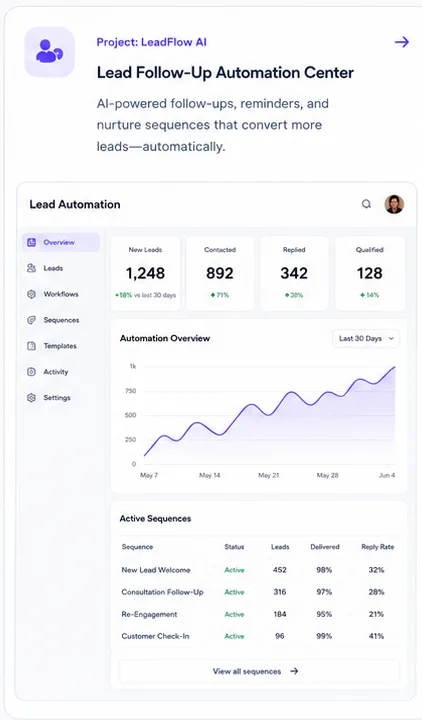Click the arrow in View all sequences
Image resolution: width=422 pixels, height=720 pixels.
pos(294,671)
